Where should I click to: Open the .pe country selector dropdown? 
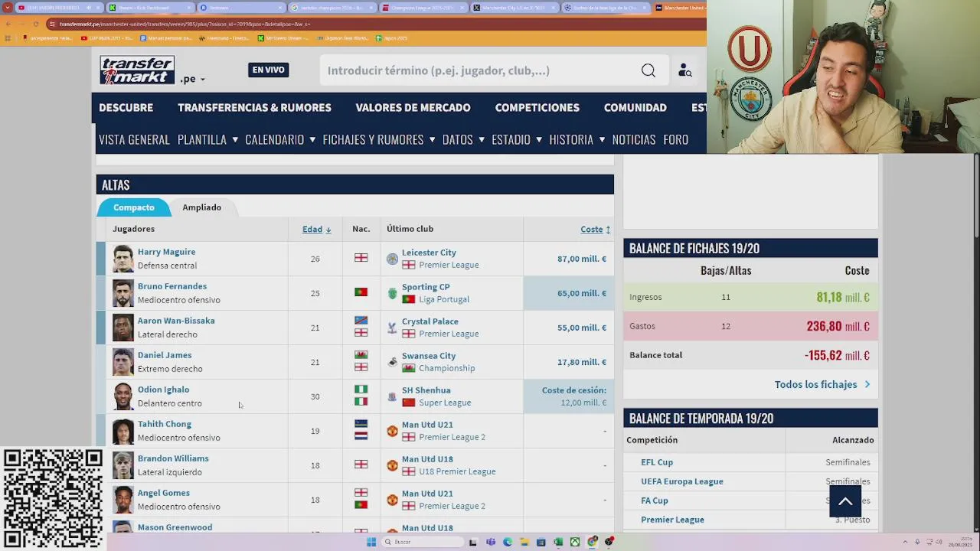pos(193,79)
